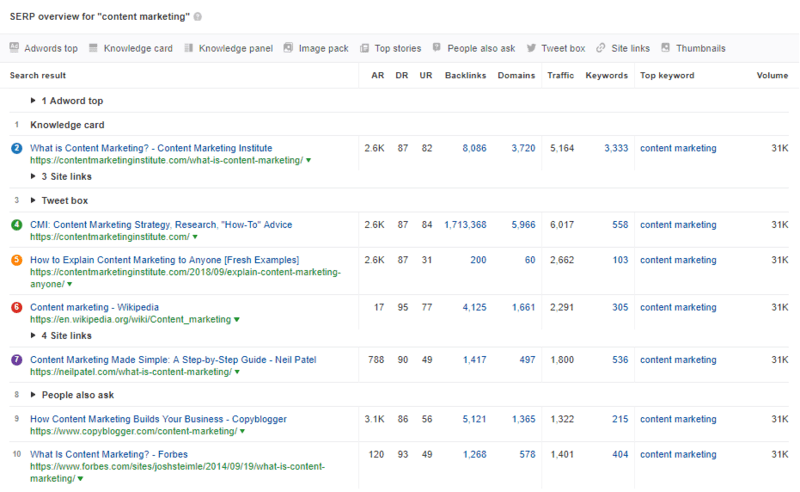800x492 pixels.
Task: Open What Is Content Marketing? Forbes result
Action: pos(109,454)
